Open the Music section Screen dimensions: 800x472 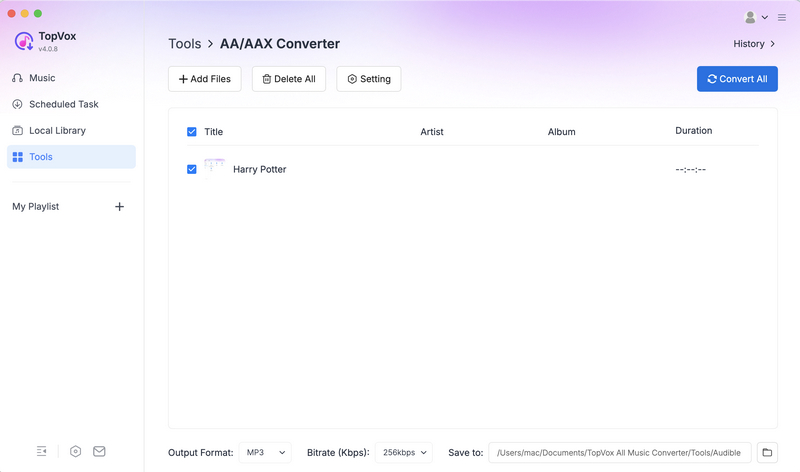click(71, 78)
